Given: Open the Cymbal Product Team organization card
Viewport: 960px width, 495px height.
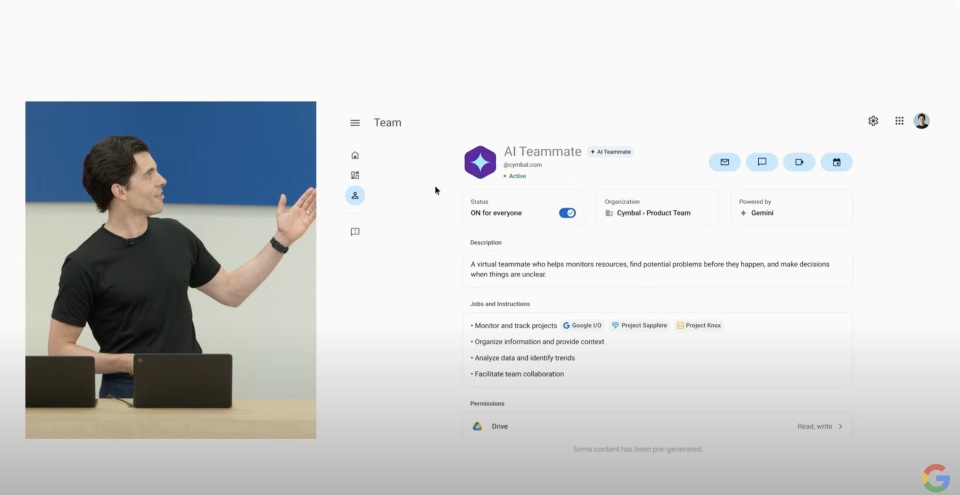Looking at the screenshot, I should pyautogui.click(x=658, y=208).
